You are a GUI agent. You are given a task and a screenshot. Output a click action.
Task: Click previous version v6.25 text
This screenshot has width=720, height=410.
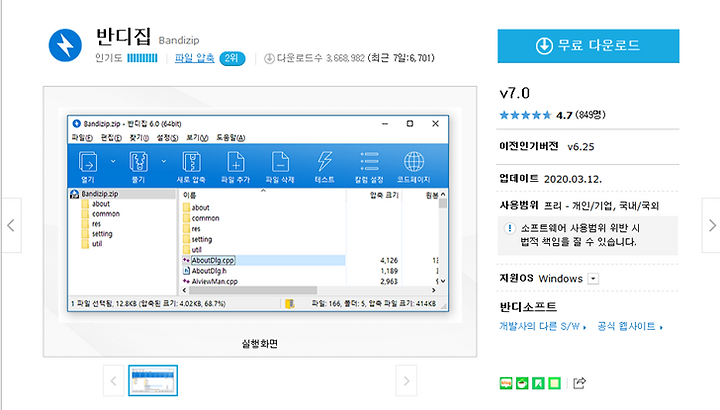(580, 147)
